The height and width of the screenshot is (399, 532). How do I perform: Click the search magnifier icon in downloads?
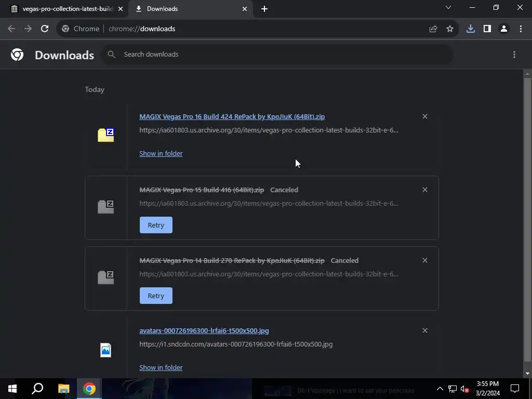pos(111,54)
